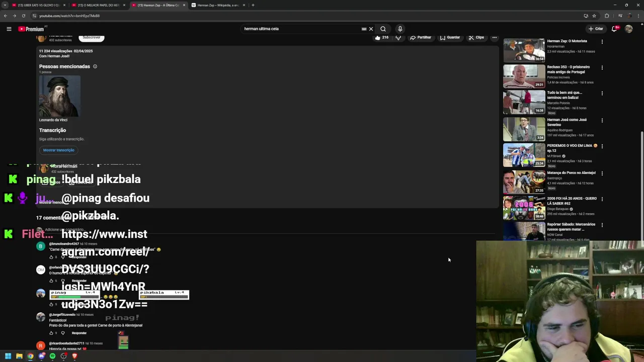Click the Partilhar share button
This screenshot has width=644, height=362.
(x=421, y=37)
